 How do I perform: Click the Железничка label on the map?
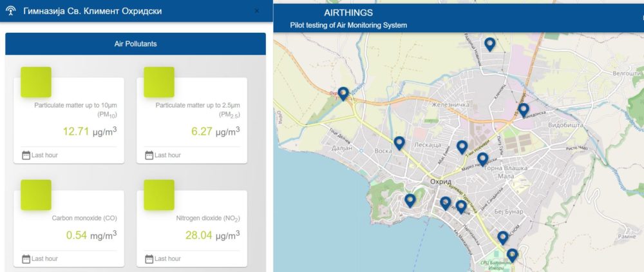click(x=450, y=105)
